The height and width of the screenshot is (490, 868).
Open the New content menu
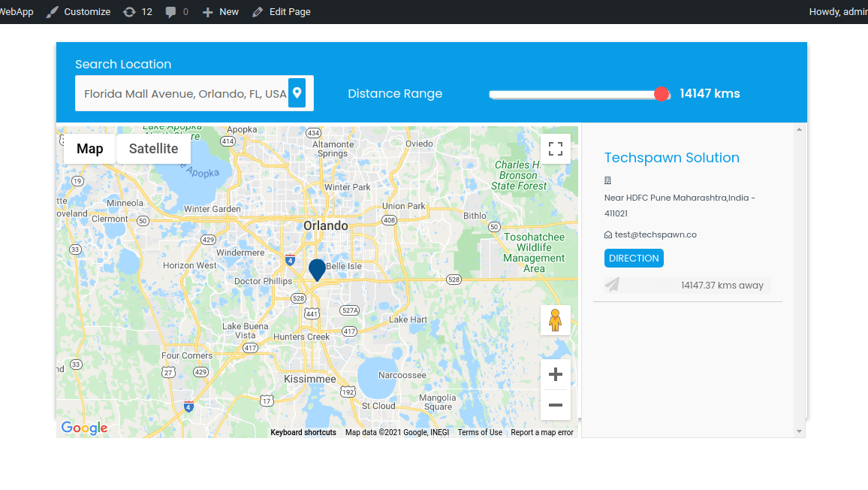pyautogui.click(x=221, y=12)
